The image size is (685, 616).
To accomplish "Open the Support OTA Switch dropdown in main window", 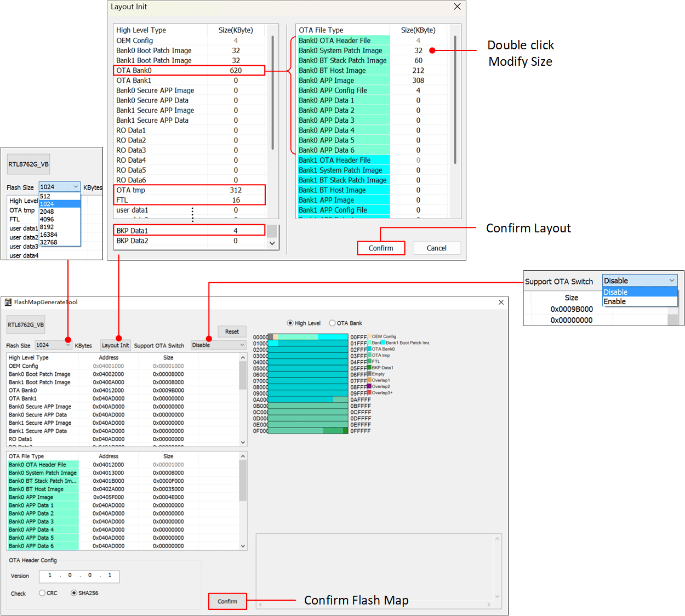I will tap(218, 345).
